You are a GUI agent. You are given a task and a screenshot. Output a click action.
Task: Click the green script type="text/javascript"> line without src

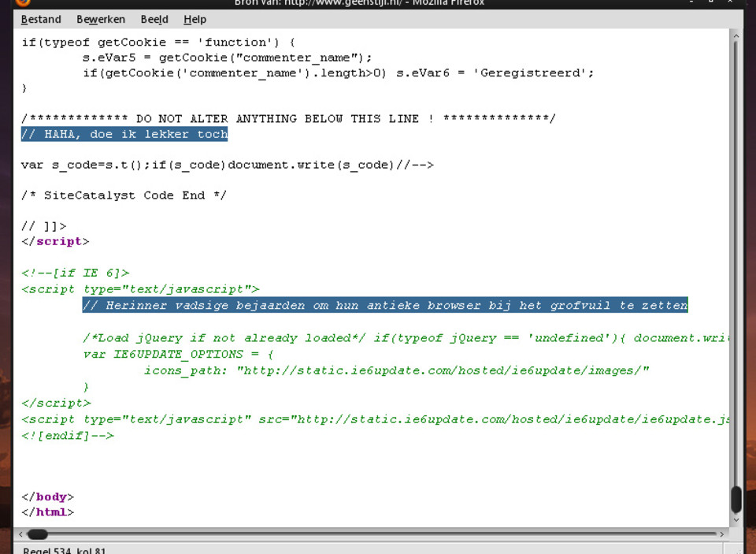[x=140, y=289]
